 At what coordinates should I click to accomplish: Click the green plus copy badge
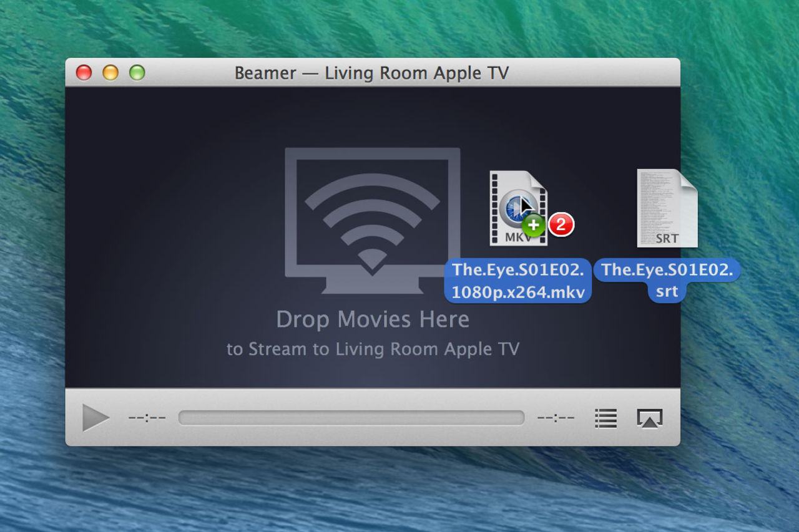[534, 226]
